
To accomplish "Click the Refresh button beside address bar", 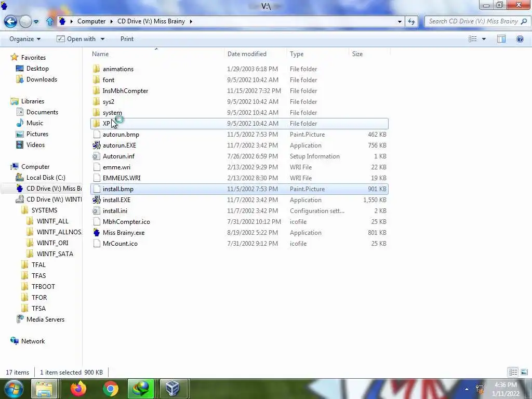I will (x=411, y=21).
